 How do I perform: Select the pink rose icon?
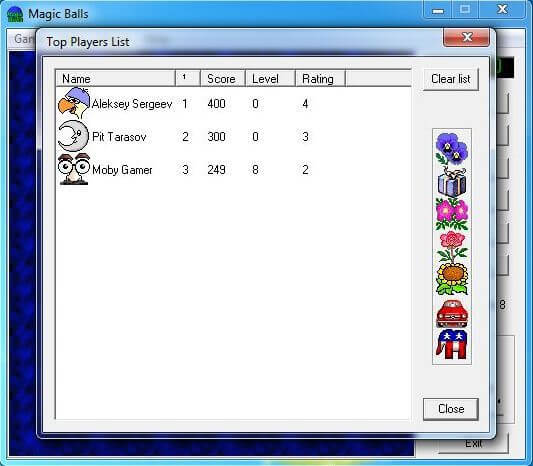point(452,247)
